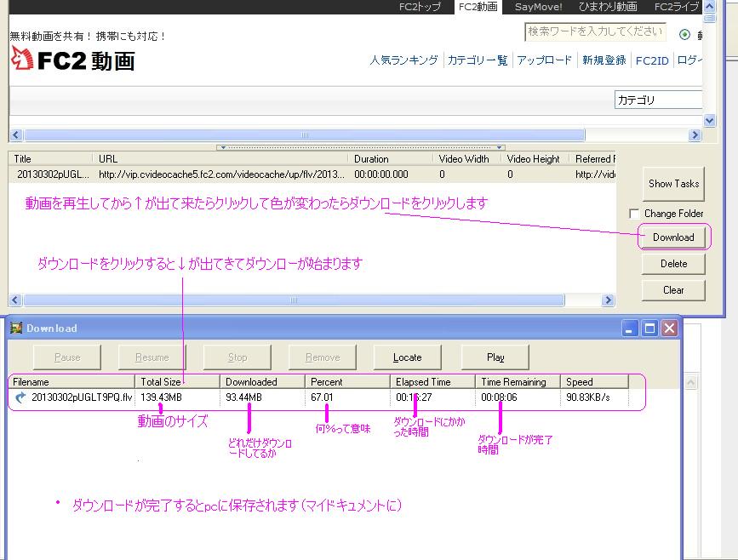738x560 pixels.
Task: Click the 00:00:00.000 duration cell
Action: (381, 174)
